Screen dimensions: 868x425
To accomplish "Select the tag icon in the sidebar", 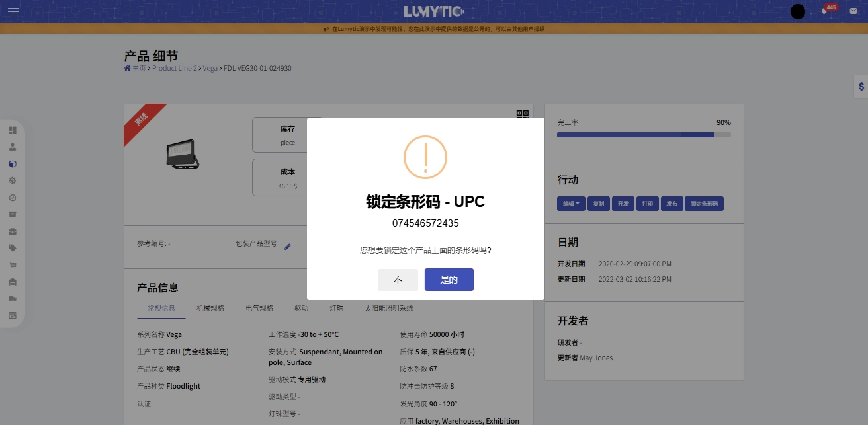I will point(13,248).
